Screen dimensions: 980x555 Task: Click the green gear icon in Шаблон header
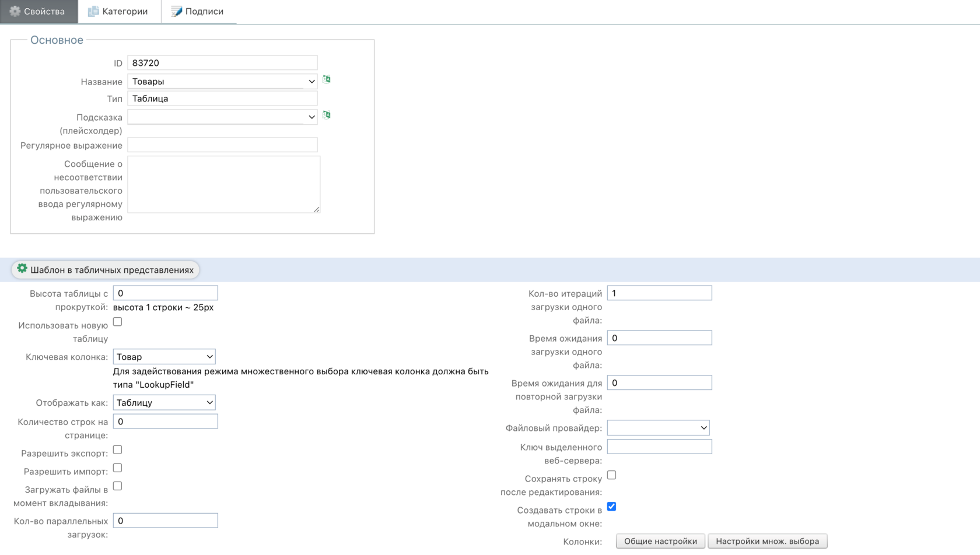point(22,268)
